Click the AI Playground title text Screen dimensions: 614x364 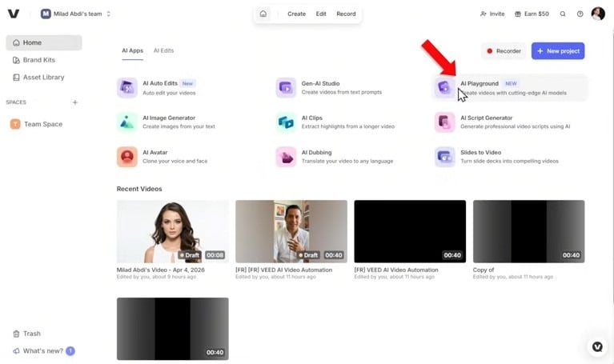tap(480, 83)
